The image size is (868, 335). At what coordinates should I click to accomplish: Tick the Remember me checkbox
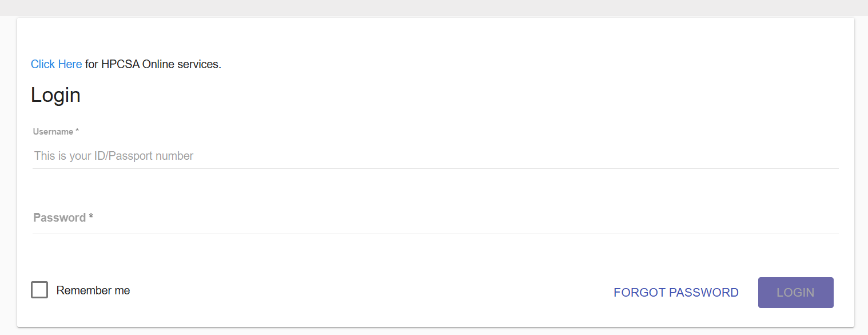39,290
